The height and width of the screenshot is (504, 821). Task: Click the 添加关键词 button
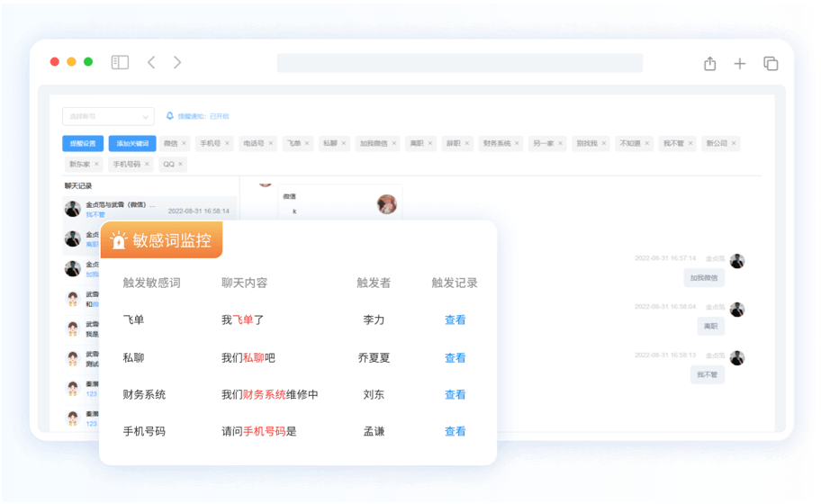tap(131, 143)
